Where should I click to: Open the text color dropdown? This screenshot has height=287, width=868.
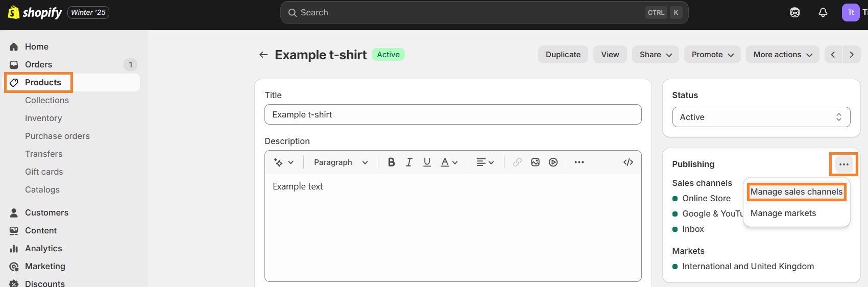[x=449, y=162]
